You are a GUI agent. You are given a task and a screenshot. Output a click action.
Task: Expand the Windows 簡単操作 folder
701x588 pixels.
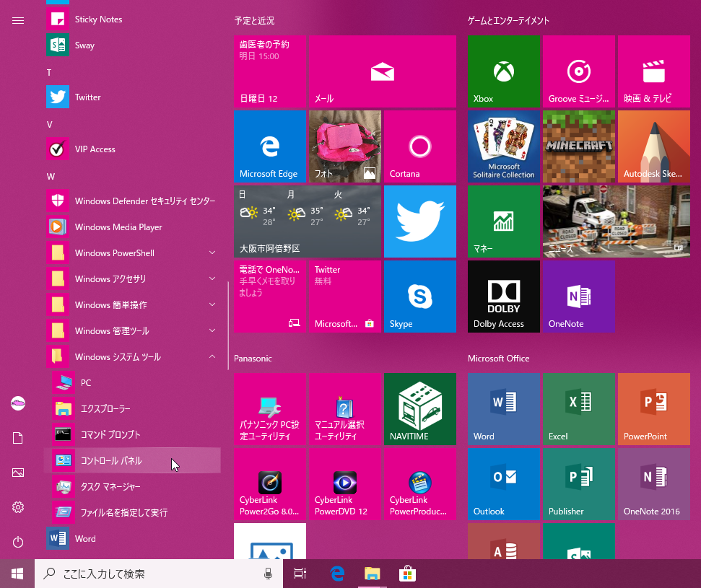coord(132,304)
